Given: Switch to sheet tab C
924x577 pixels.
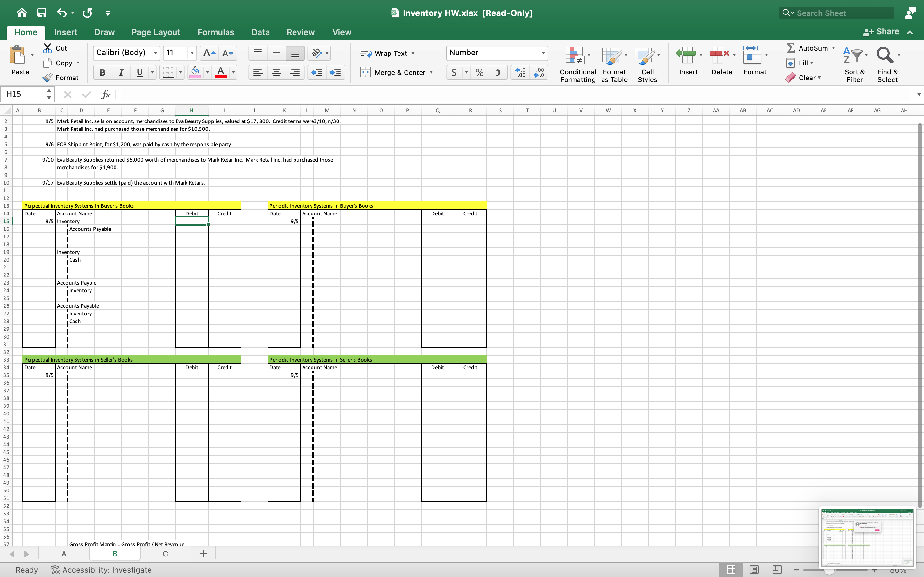Looking at the screenshot, I should coord(165,554).
